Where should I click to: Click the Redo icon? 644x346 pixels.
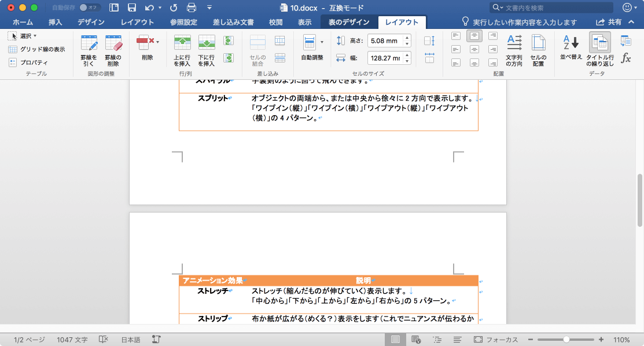174,8
